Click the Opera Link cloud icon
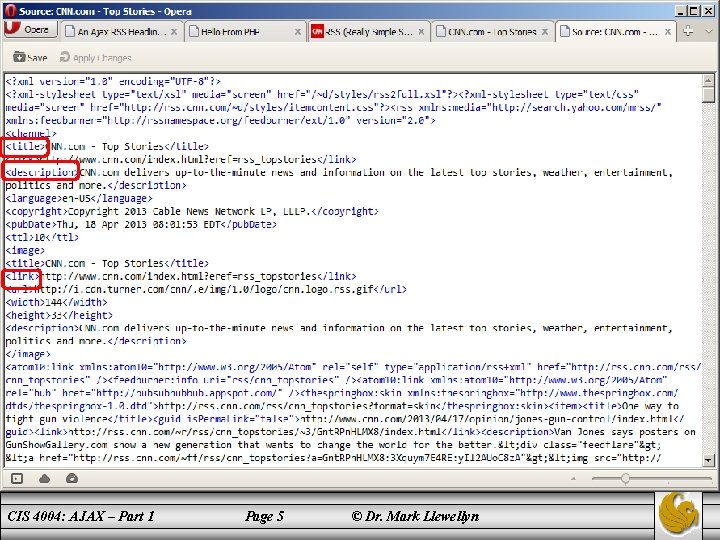720x540 pixels. click(45, 479)
